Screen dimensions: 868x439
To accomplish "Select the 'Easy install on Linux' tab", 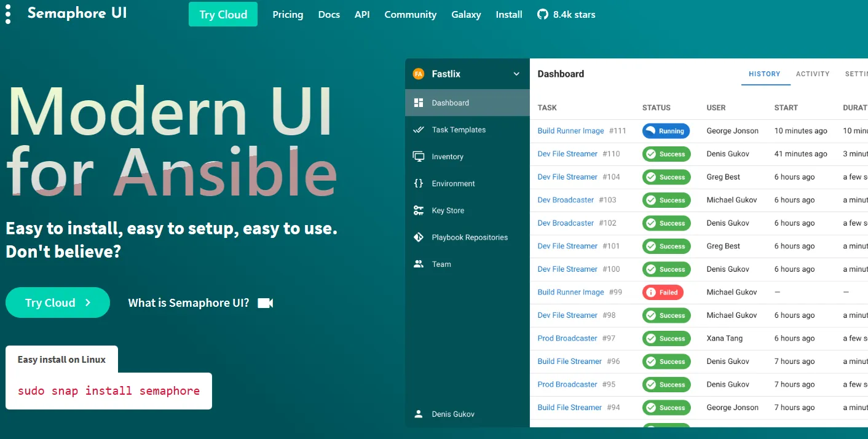I will pyautogui.click(x=61, y=360).
